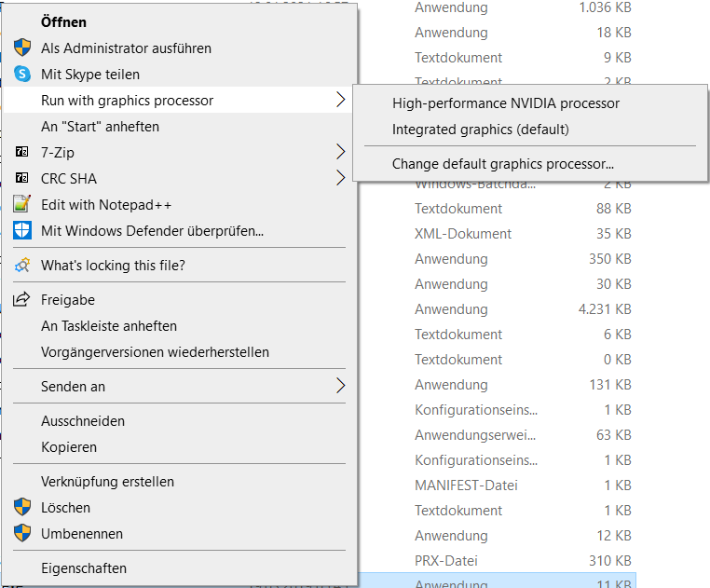Click the shield icon next to Umbenennen
This screenshot has height=588, width=710.
point(21,534)
